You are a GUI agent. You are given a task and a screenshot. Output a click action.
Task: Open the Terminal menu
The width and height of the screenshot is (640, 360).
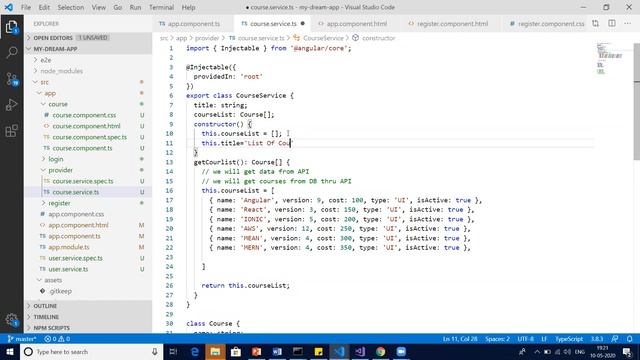click(161, 7)
